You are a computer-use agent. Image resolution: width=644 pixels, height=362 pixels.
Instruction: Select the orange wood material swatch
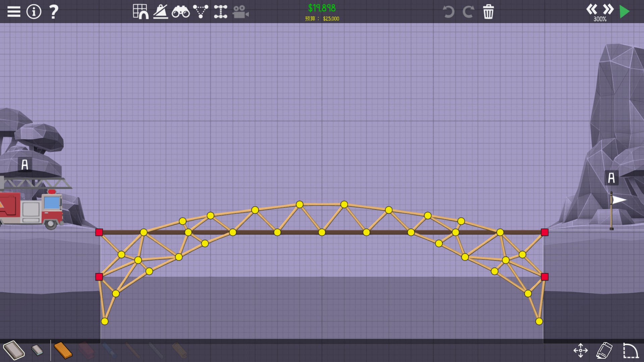coord(63,350)
